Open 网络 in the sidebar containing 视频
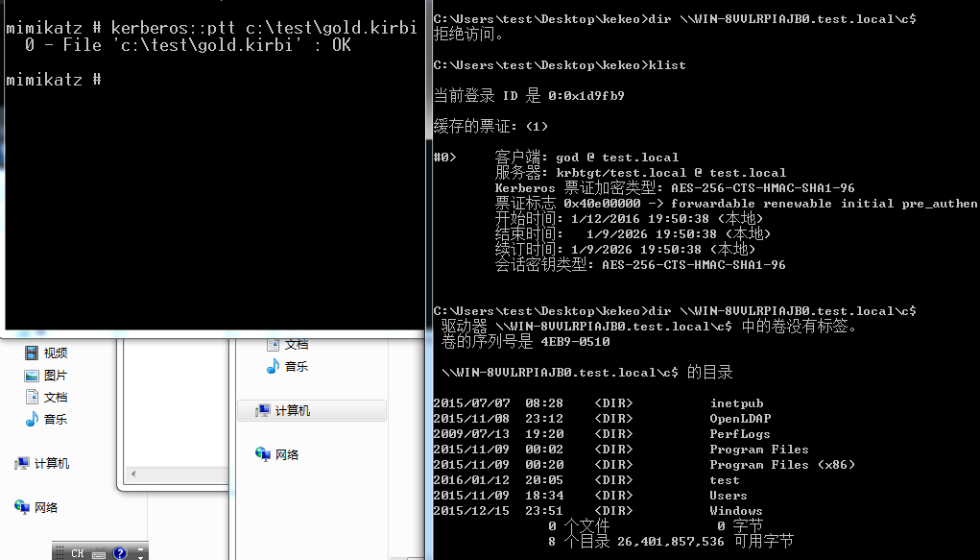This screenshot has width=980, height=560. point(36,507)
